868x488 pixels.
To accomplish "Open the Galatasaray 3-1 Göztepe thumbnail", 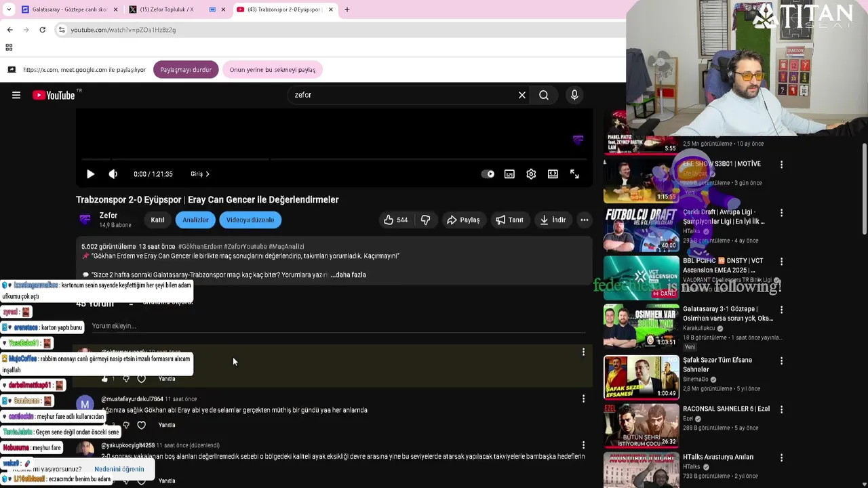I will [x=641, y=325].
